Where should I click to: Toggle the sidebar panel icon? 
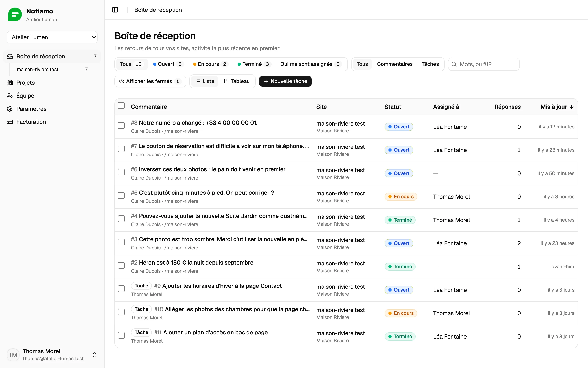point(115,10)
